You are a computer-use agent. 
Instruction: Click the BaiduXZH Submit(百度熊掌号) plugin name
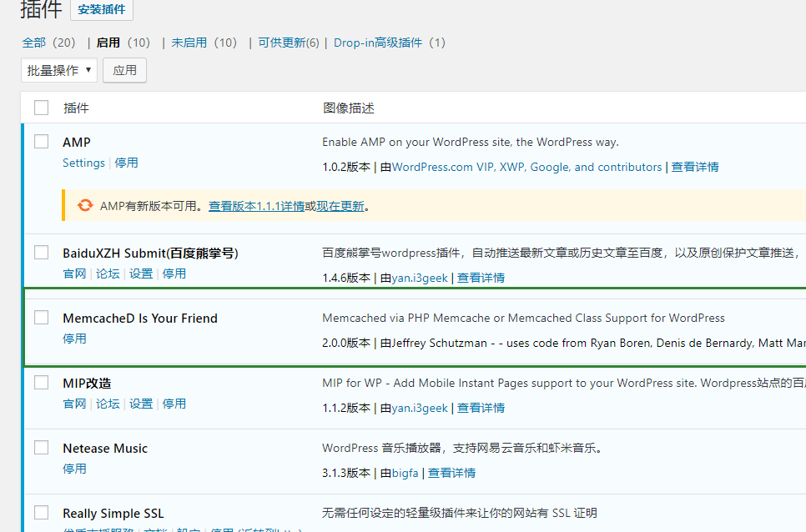click(x=151, y=253)
